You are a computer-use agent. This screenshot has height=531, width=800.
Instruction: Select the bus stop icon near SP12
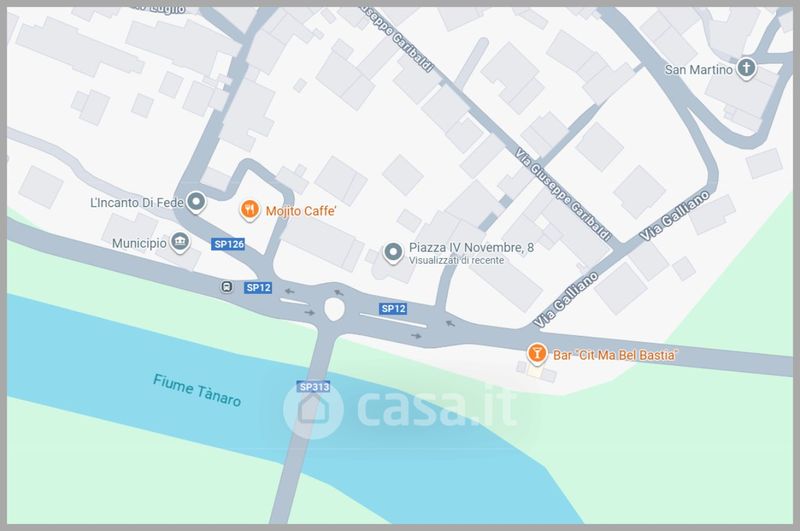227,287
